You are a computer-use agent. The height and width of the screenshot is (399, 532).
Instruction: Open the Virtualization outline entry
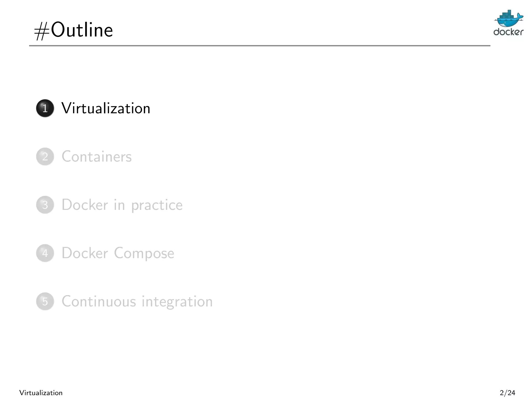106,108
